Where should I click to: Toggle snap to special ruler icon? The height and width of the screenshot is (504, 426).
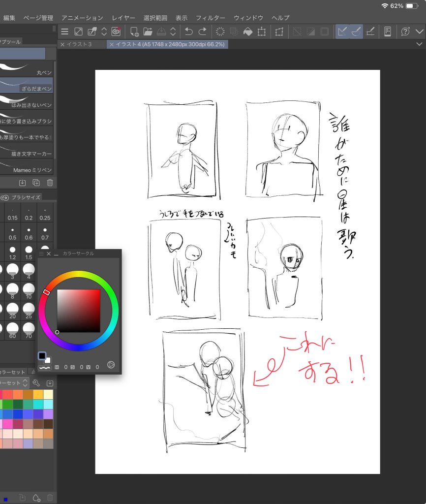pos(357,31)
